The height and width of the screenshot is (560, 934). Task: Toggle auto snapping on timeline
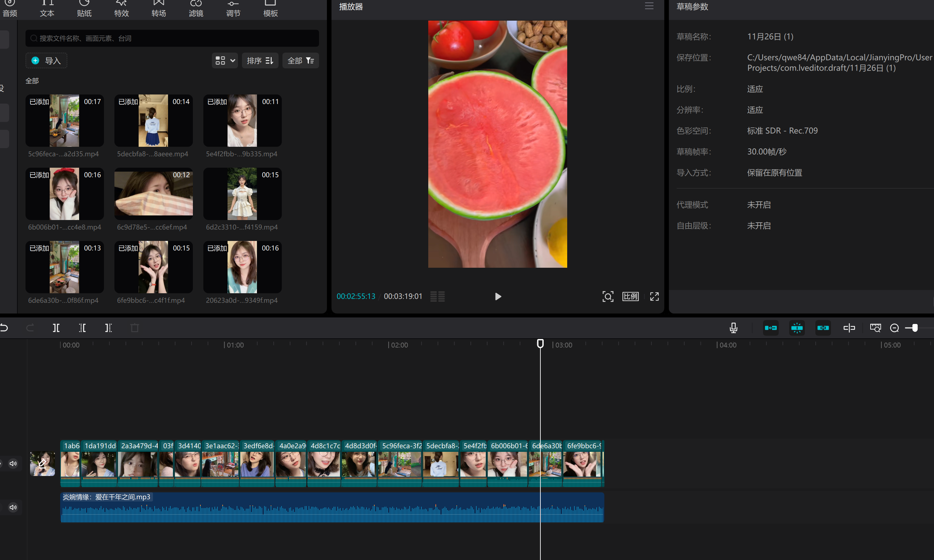(797, 328)
